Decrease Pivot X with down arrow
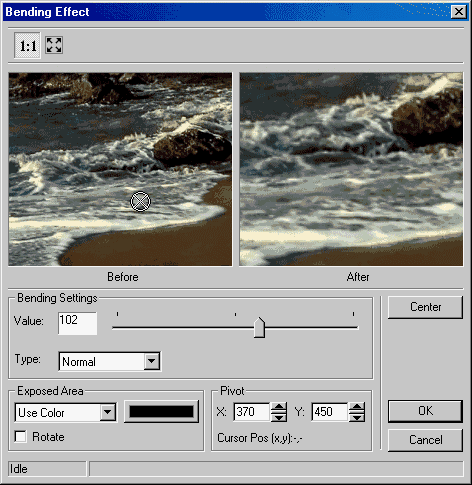The width and height of the screenshot is (472, 485). click(279, 417)
